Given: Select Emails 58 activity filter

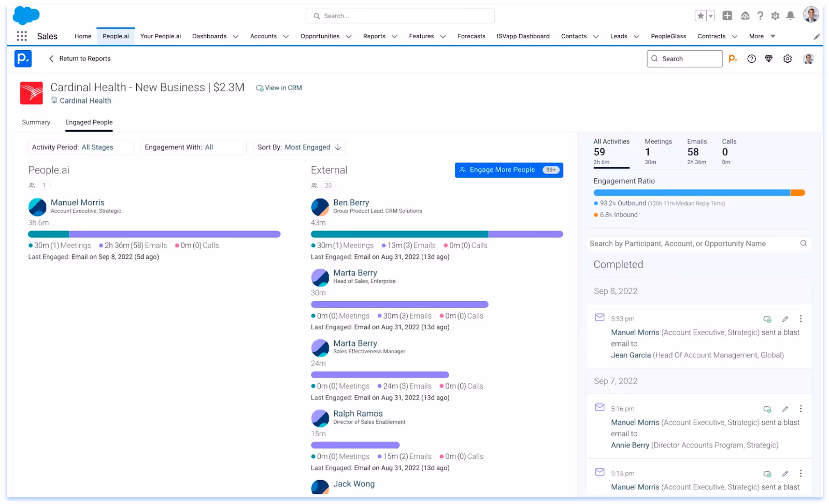Looking at the screenshot, I should click(x=697, y=152).
